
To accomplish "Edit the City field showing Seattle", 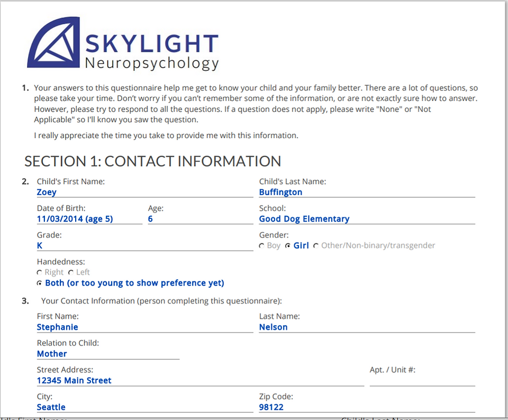I will click(145, 407).
